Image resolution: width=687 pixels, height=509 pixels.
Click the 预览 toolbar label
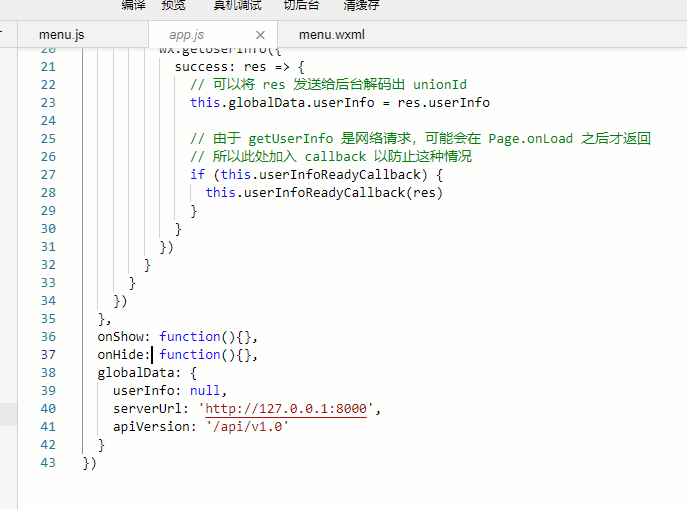click(174, 5)
